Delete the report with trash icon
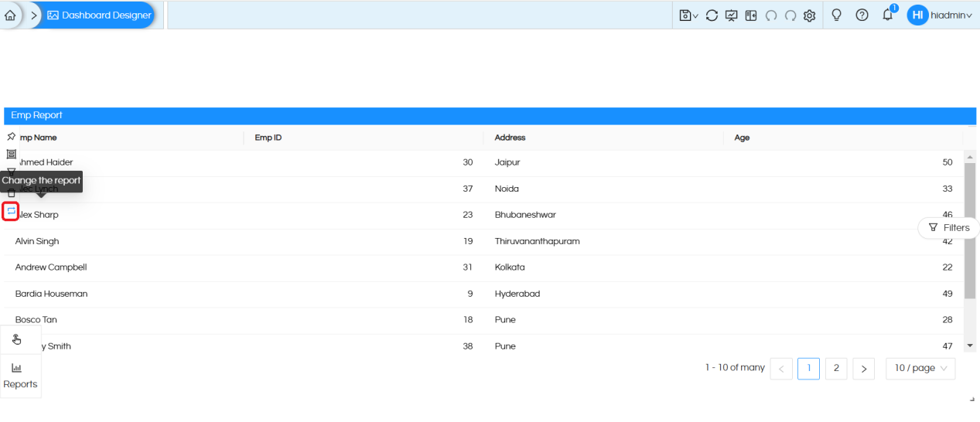Viewport: 980px width, 422px height. pyautogui.click(x=11, y=192)
